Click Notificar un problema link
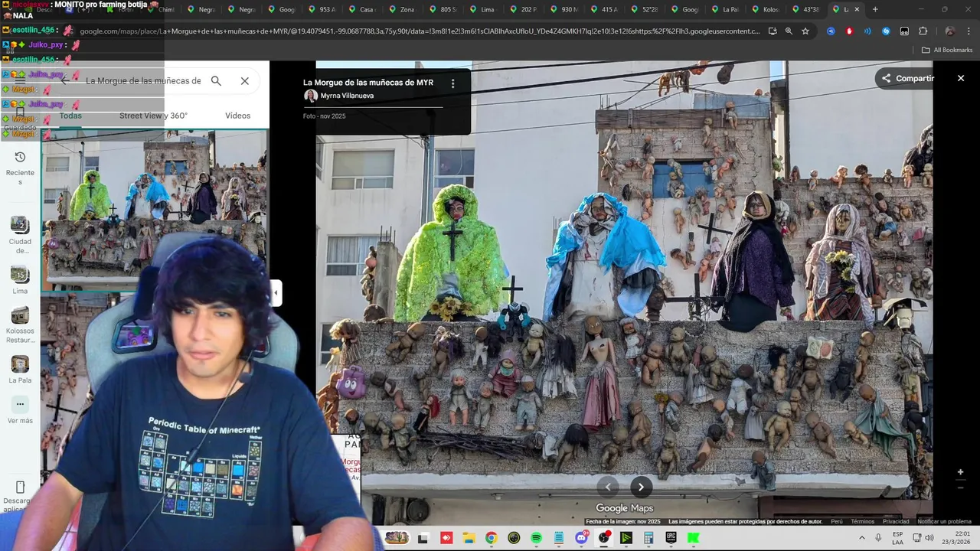This screenshot has width=980, height=551. coord(944,521)
